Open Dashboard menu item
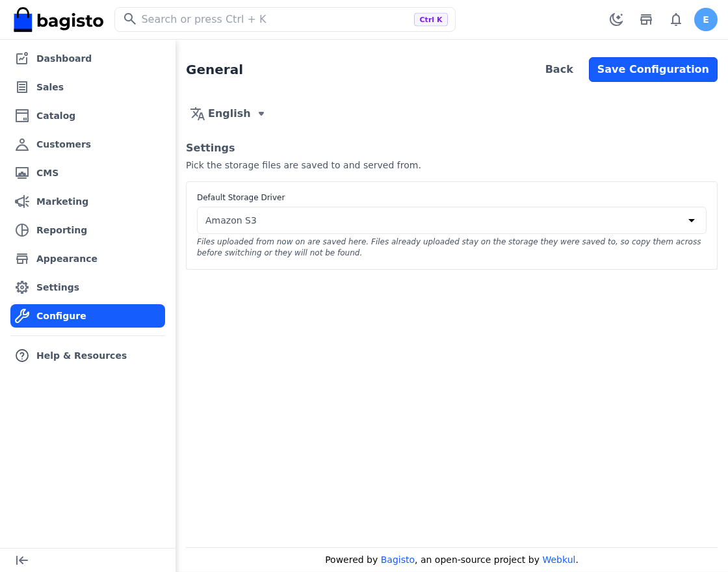Viewport: 728px width, 572px height. 88,58
